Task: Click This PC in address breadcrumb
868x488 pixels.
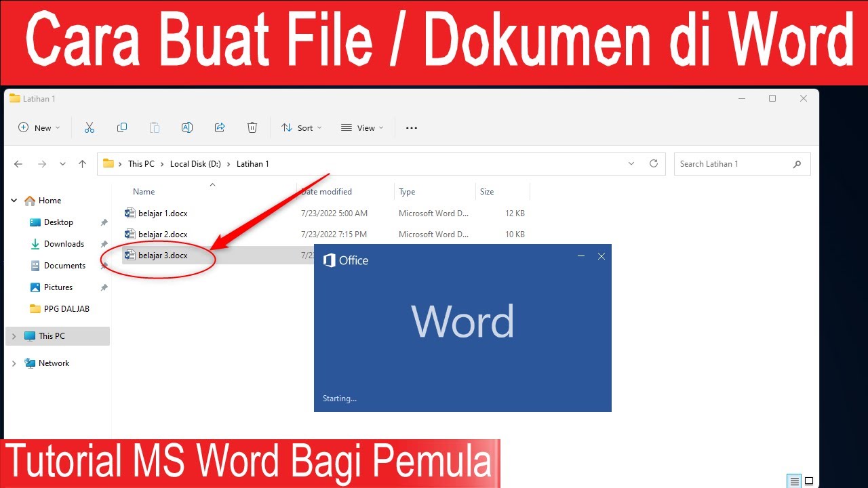Action: 141,164
